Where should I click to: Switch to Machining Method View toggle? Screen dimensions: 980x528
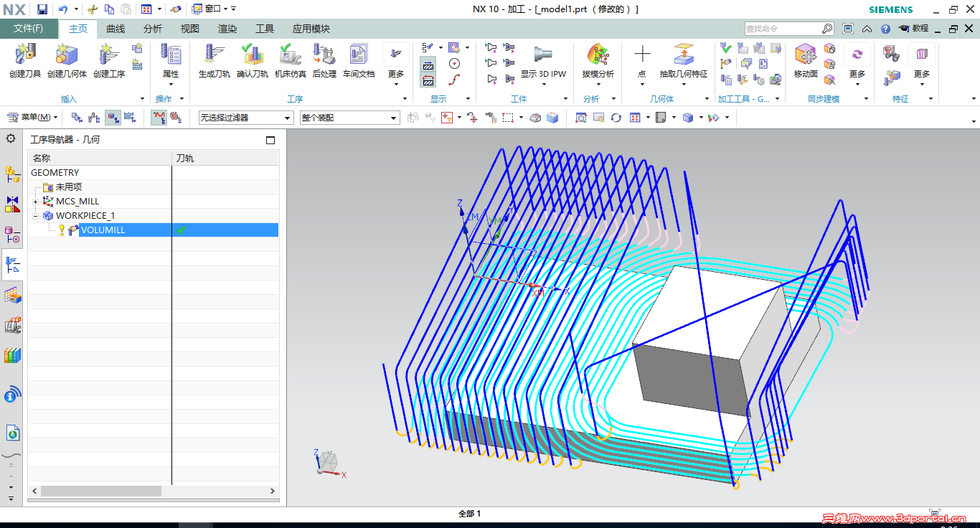[130, 118]
